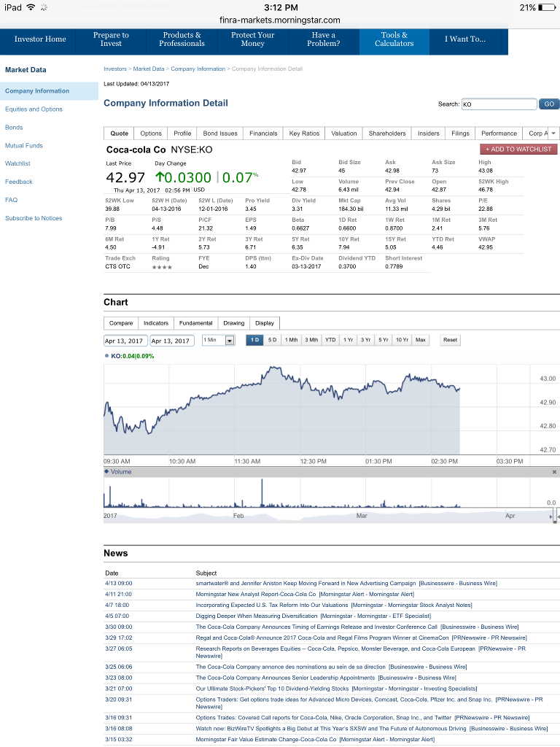Viewport: 560px width, 747px height.
Task: Click the chart end date field
Action: pos(171,341)
